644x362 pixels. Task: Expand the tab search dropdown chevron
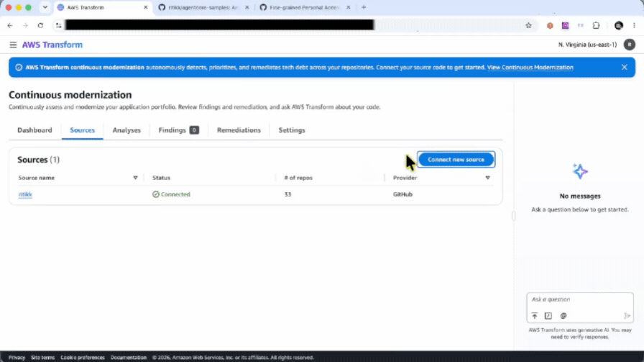[45, 7]
